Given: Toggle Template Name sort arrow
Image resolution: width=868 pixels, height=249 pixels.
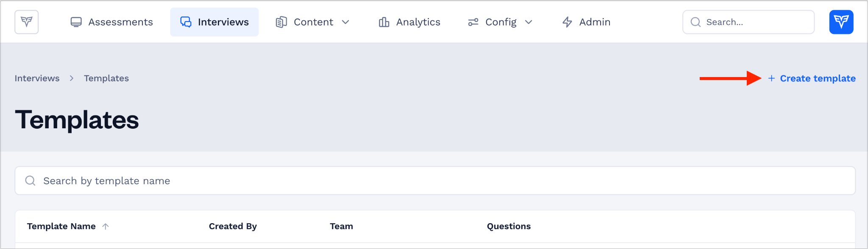Looking at the screenshot, I should [x=106, y=227].
